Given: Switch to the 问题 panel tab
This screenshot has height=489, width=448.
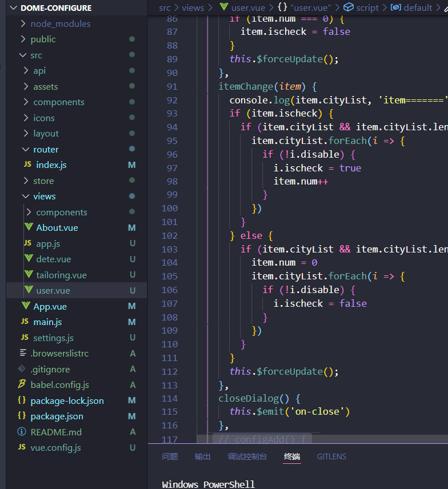Looking at the screenshot, I should click(x=170, y=456).
